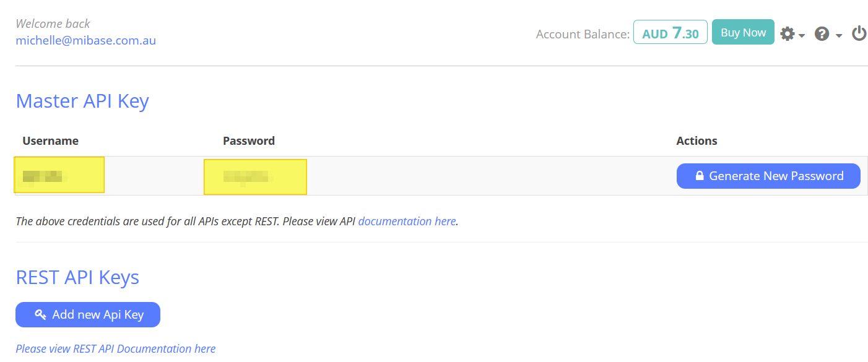Screen dimensions: 868x362
Task: Log out using the power icon
Action: pos(859,33)
